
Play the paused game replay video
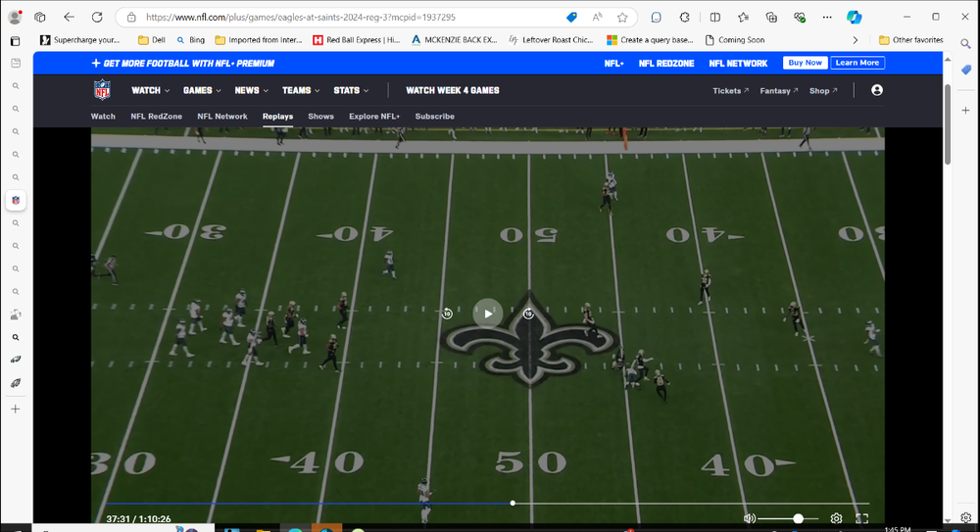click(x=488, y=314)
